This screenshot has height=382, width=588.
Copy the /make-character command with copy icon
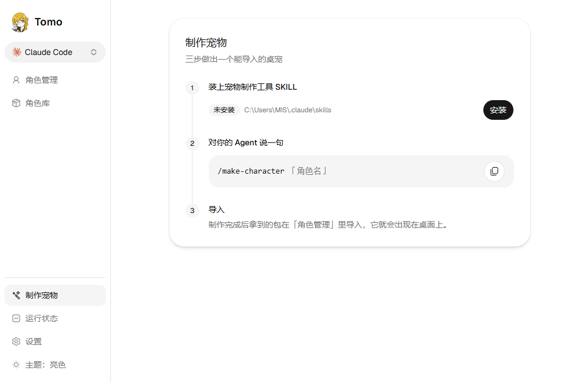(x=494, y=171)
